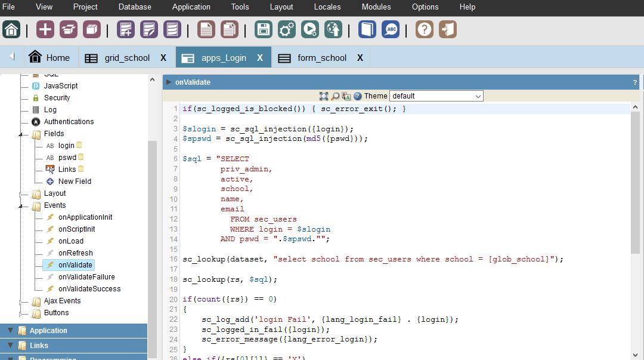Click the note icon next to pswd field

(81, 157)
